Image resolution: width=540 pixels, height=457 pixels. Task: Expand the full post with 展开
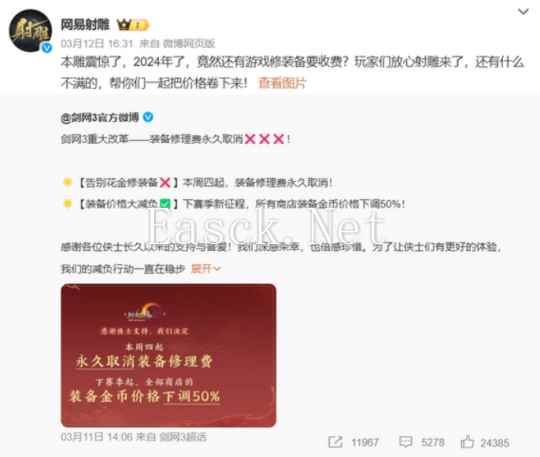(x=206, y=269)
